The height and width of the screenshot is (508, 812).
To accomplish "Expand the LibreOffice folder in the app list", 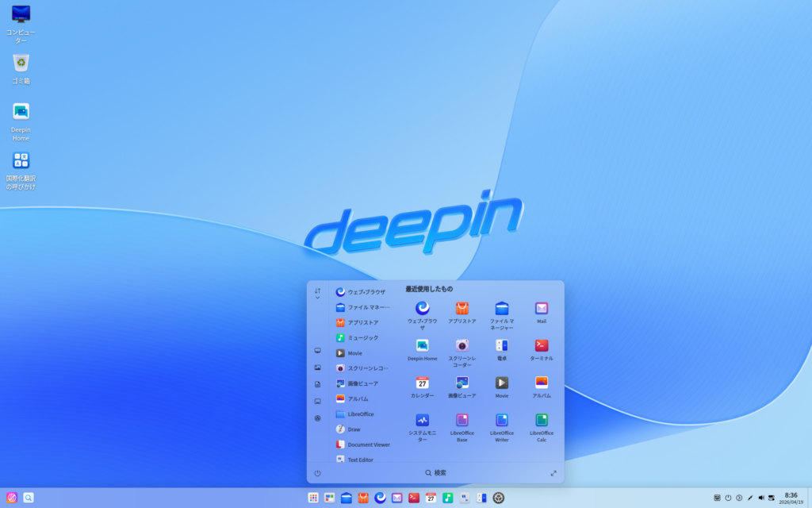I will click(361, 414).
